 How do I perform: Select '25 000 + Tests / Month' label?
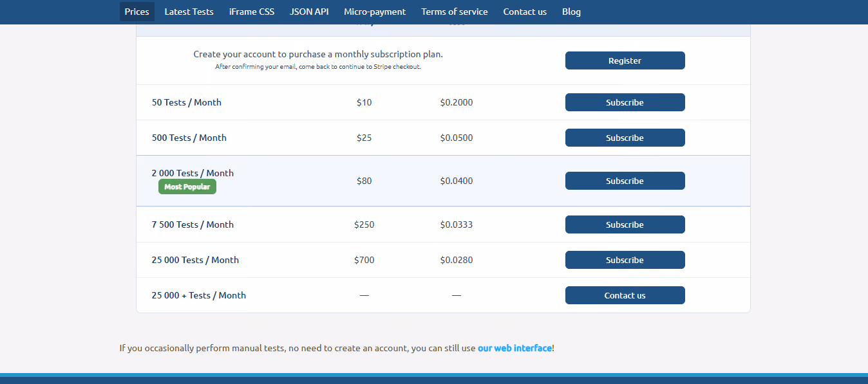click(x=199, y=295)
